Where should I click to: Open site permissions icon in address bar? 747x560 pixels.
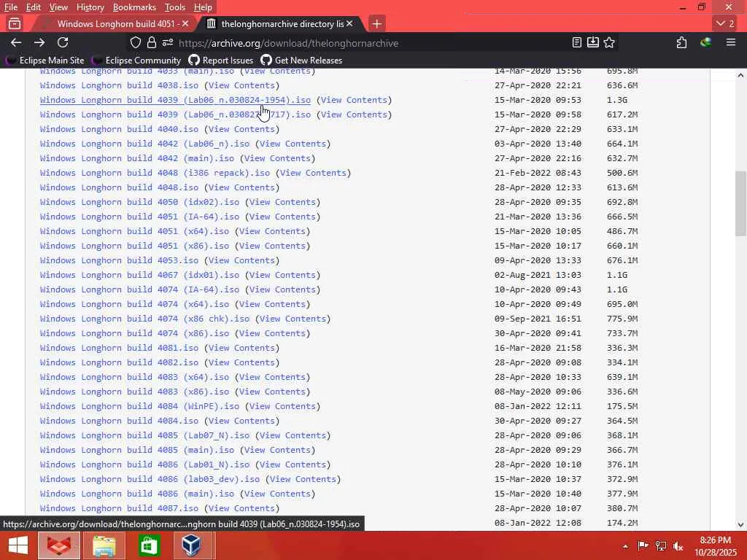point(168,42)
